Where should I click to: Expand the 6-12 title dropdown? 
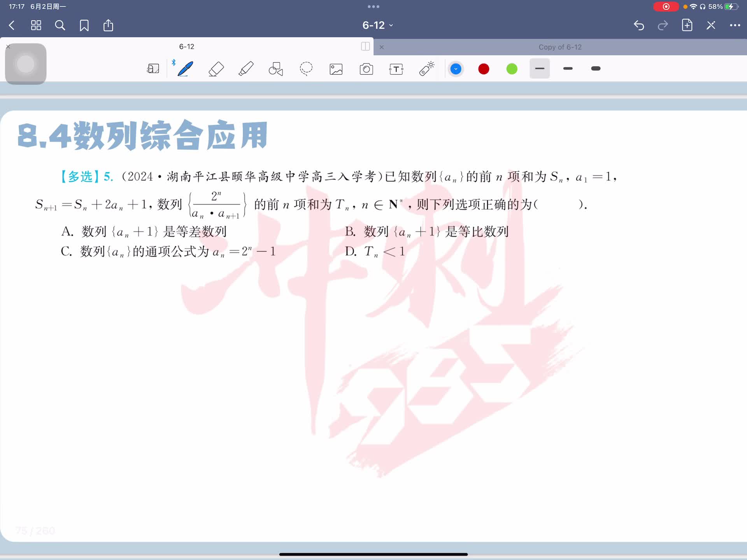[x=377, y=26]
